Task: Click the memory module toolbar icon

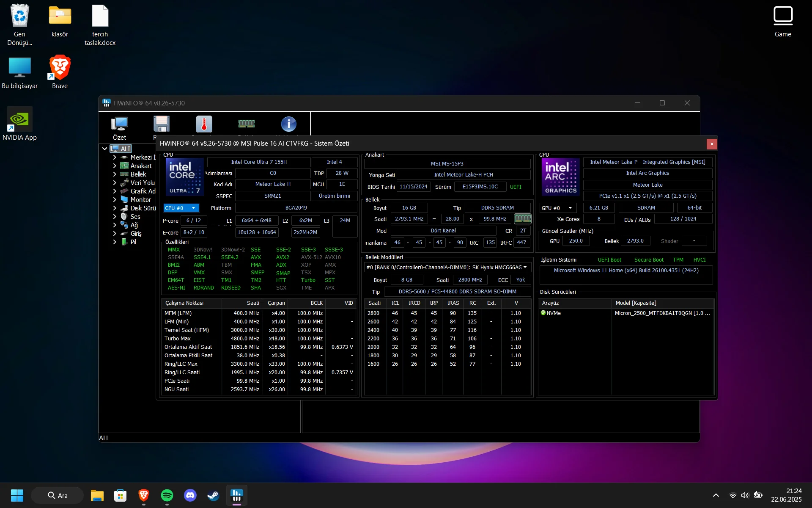Action: [246, 124]
